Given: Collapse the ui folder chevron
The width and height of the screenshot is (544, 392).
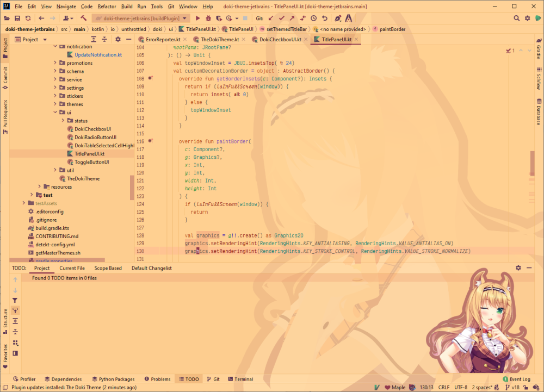Looking at the screenshot, I should [55, 113].
